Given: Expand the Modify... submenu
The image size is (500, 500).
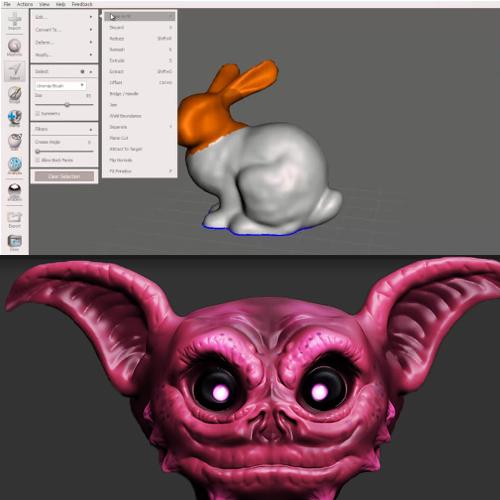Looking at the screenshot, I should [x=64, y=55].
